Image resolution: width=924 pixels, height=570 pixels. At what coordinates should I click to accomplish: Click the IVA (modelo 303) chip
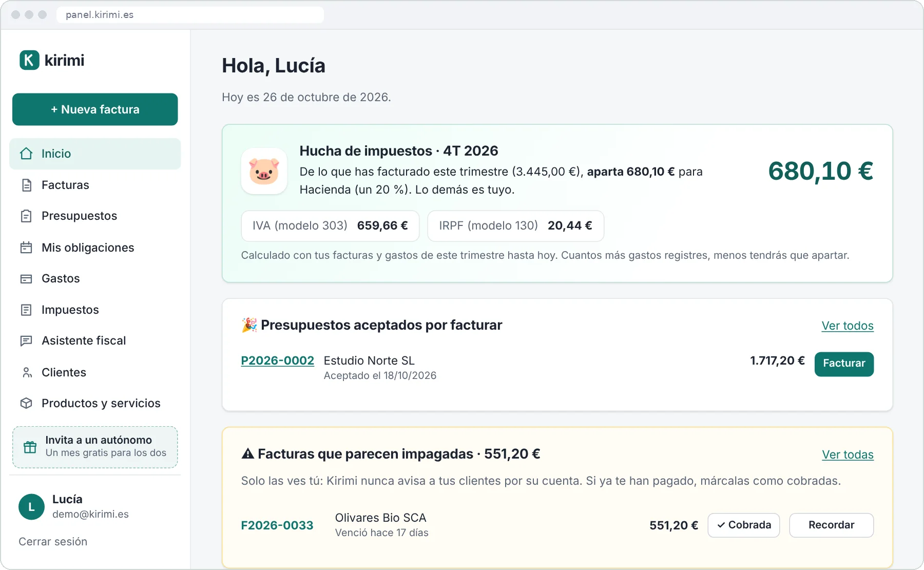click(x=330, y=226)
